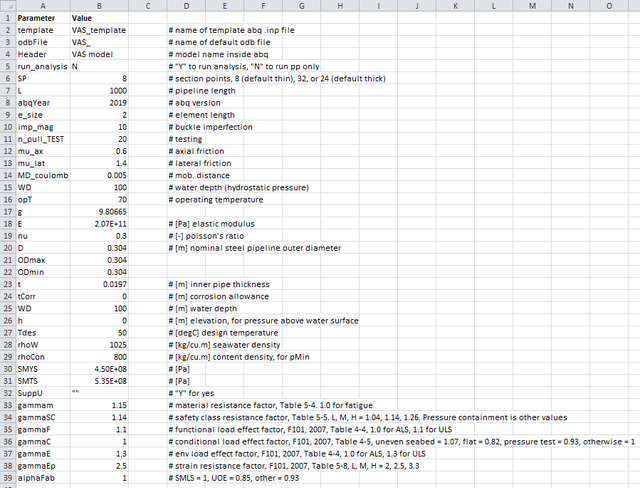Click comment '# buckle imperfection'
The height and width of the screenshot is (488, 640).
click(211, 127)
